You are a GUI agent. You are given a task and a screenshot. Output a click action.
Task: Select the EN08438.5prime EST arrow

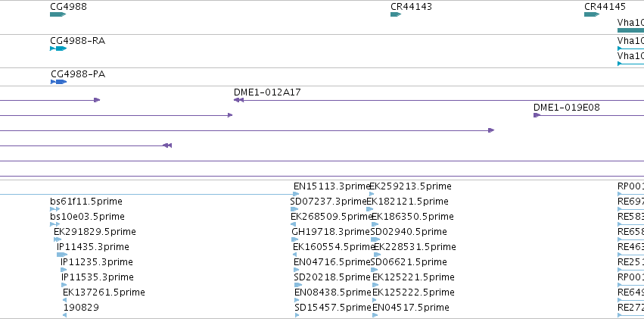pos(297,300)
